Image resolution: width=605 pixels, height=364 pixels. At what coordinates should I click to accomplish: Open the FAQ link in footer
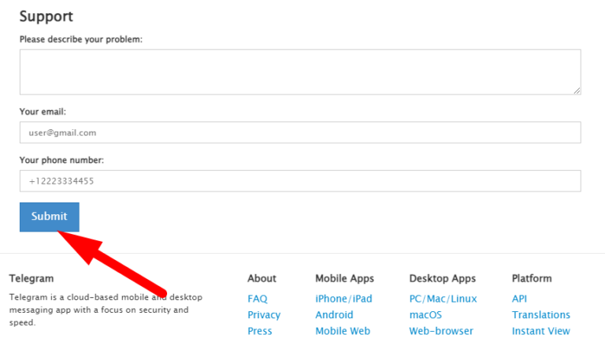pyautogui.click(x=258, y=299)
